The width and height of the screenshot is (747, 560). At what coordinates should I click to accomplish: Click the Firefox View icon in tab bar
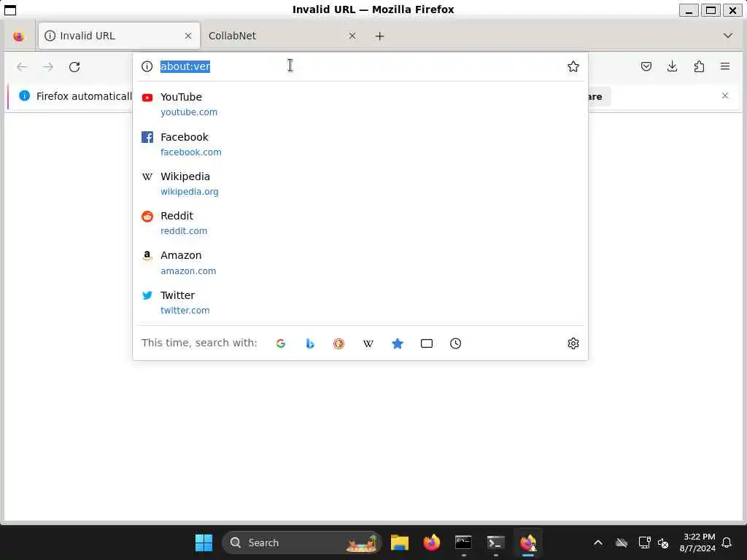pyautogui.click(x=18, y=36)
